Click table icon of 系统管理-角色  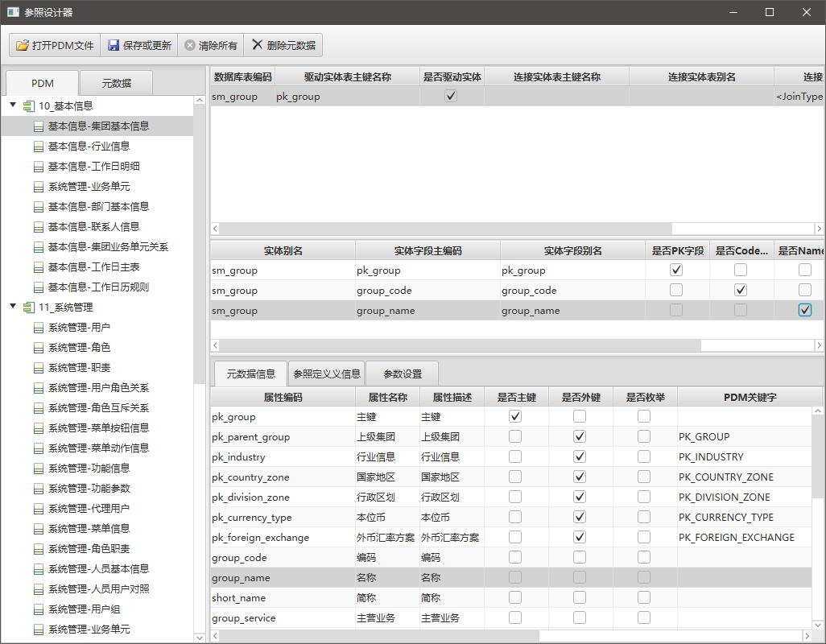[x=39, y=348]
